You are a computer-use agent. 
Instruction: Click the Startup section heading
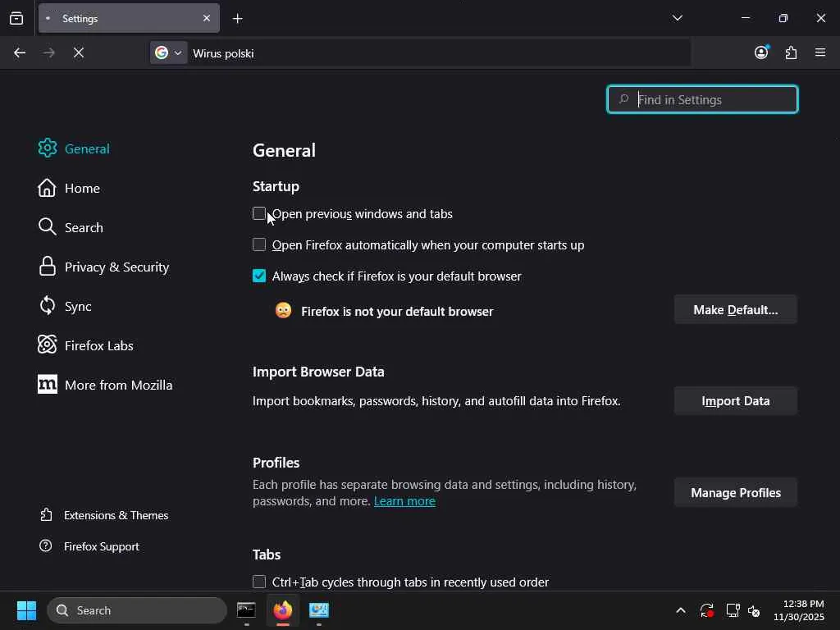click(276, 186)
